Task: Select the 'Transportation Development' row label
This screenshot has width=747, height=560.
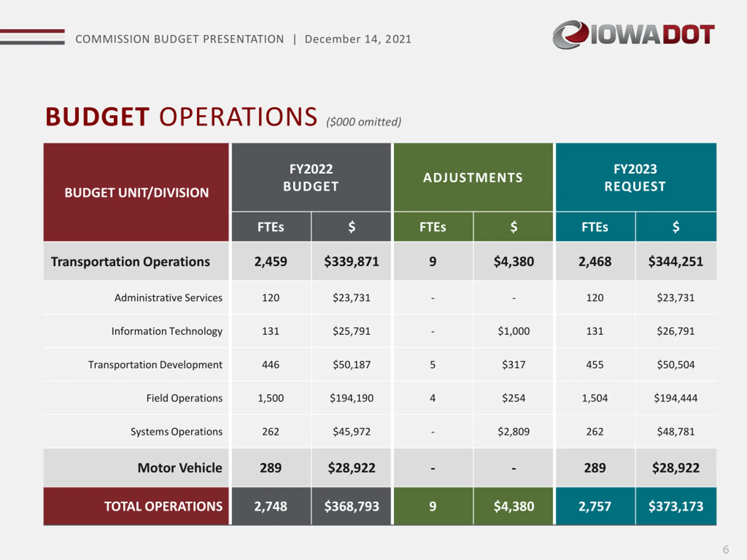Action: pos(155,365)
